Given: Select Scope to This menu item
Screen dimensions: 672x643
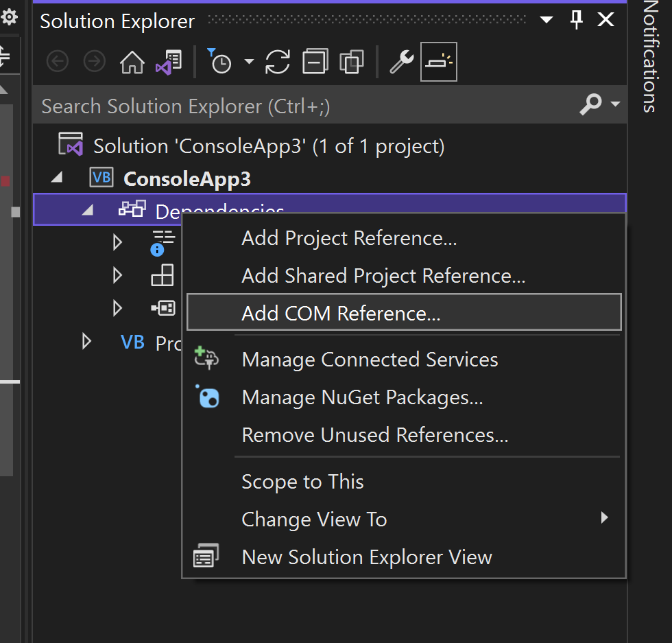Looking at the screenshot, I should point(404,482).
